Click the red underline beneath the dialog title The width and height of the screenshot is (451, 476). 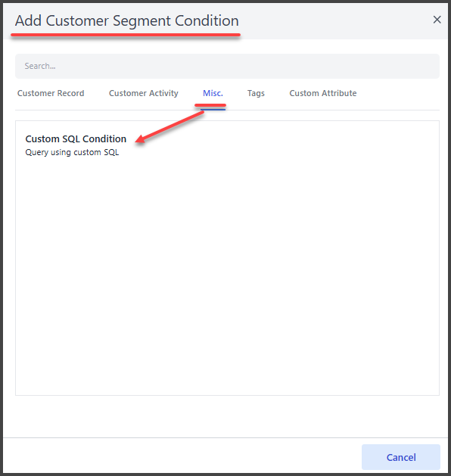coord(126,35)
